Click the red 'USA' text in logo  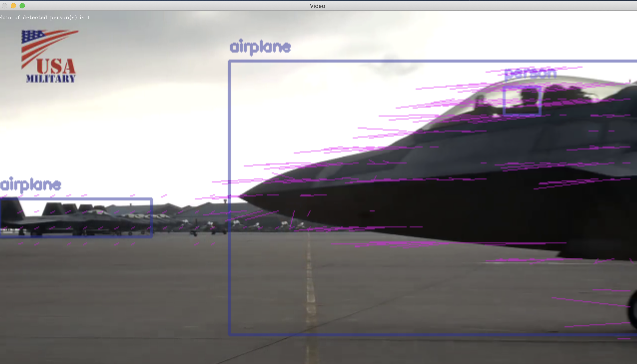pyautogui.click(x=56, y=67)
